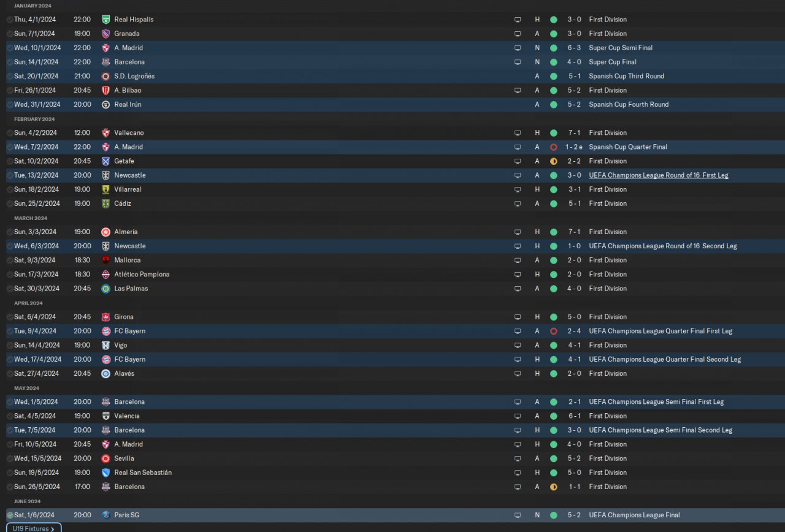Viewport: 785px width, 532px height.
Task: Click the 6 - 3 score of the Super Cup Semi Final
Action: pos(574,48)
